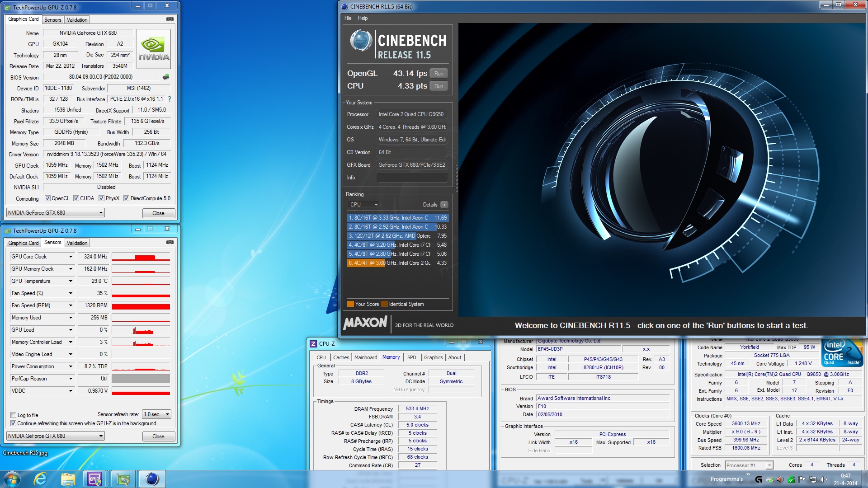Toggle the CUDA checkbox in GPU-Z
This screenshot has width=868, height=488.
pos(76,198)
